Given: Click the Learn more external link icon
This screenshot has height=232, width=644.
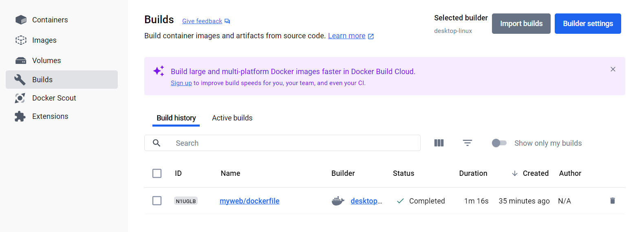Looking at the screenshot, I should click(371, 36).
